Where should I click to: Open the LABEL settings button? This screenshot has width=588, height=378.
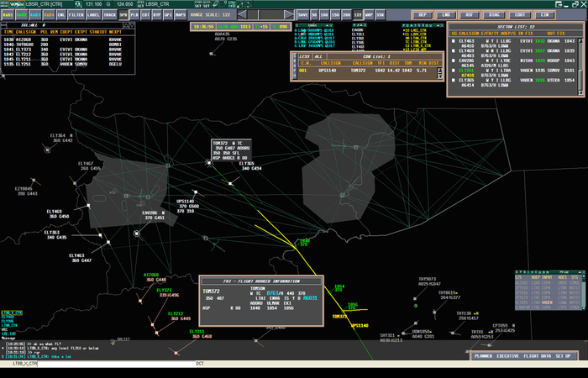click(x=93, y=15)
